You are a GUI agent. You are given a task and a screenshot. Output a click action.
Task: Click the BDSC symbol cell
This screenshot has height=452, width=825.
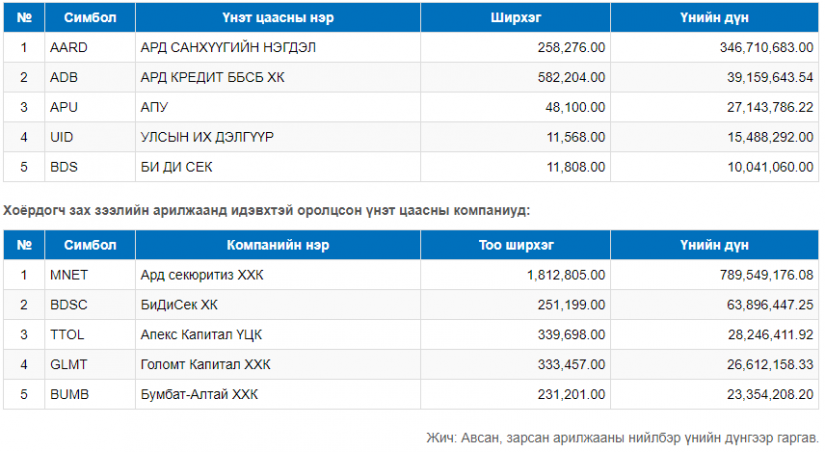pos(90,305)
